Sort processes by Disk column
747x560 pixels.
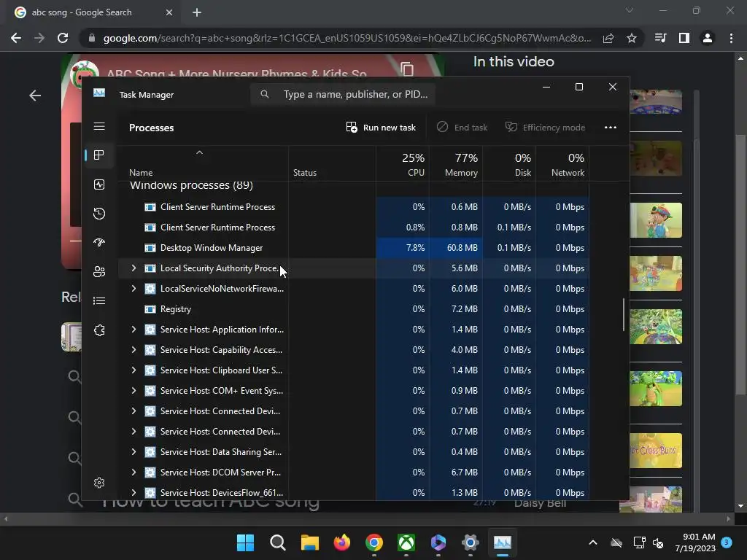(509, 163)
